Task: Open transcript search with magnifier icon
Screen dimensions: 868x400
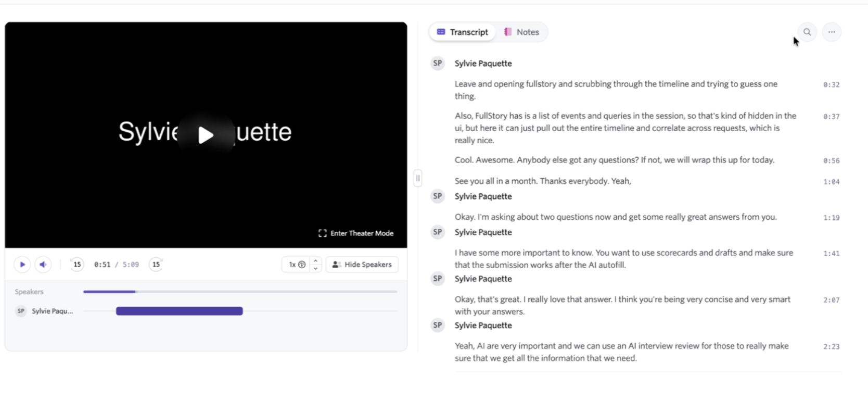Action: (807, 32)
